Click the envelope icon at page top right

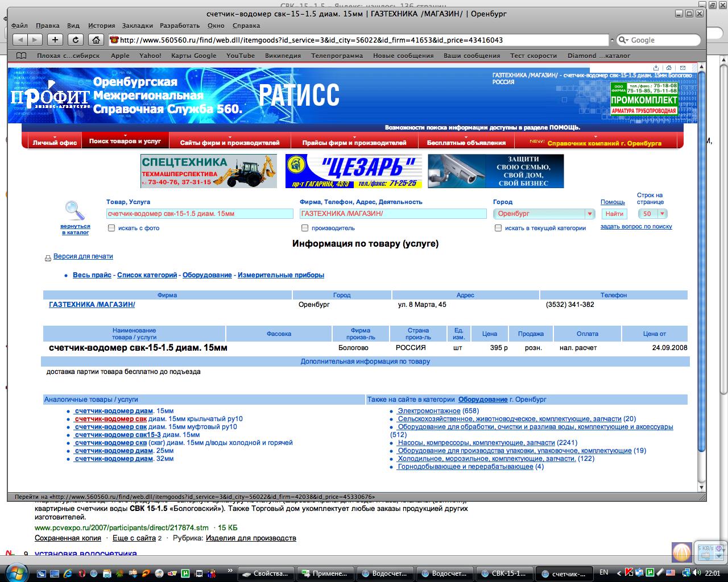pos(682,68)
